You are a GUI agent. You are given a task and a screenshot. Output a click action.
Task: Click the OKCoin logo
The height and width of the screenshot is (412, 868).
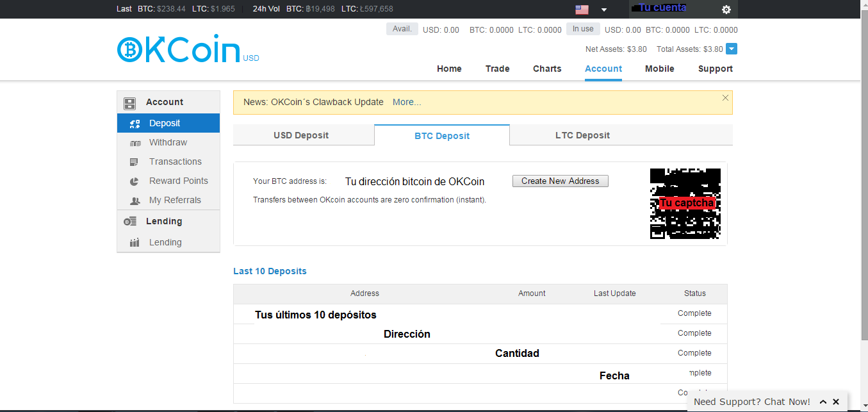[x=188, y=49]
